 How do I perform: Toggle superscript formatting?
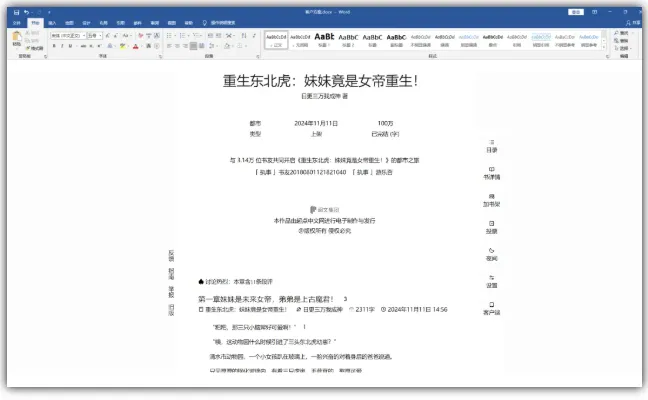pos(99,46)
